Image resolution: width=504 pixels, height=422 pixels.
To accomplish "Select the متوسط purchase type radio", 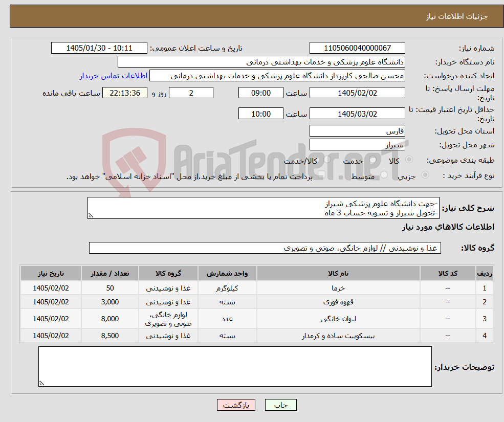I will point(384,174).
